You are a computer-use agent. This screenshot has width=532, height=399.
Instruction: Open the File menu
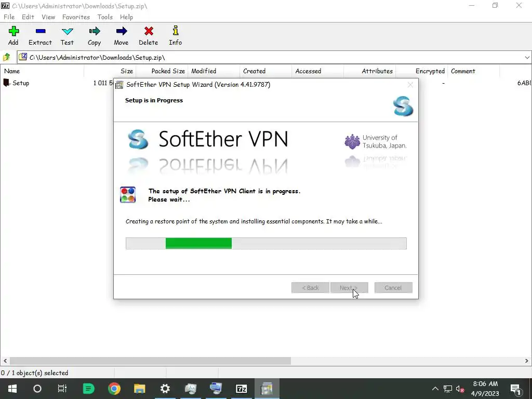click(x=9, y=17)
